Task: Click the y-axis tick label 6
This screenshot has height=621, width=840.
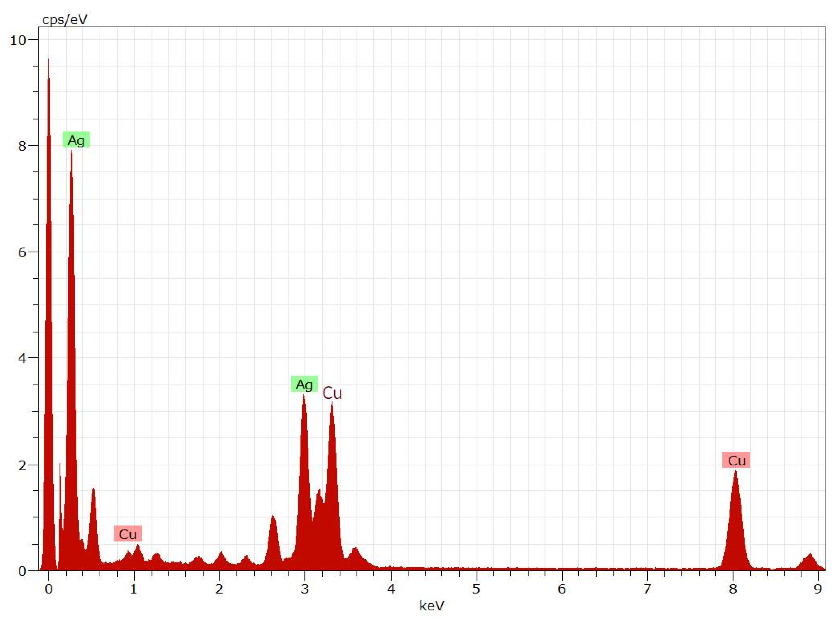Action: [22, 252]
